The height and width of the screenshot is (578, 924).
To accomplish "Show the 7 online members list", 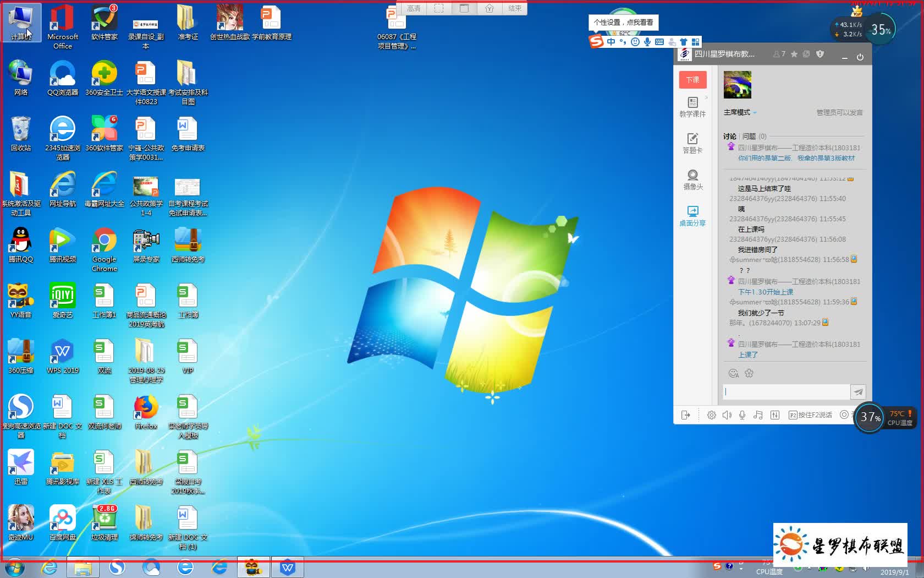I will 779,54.
